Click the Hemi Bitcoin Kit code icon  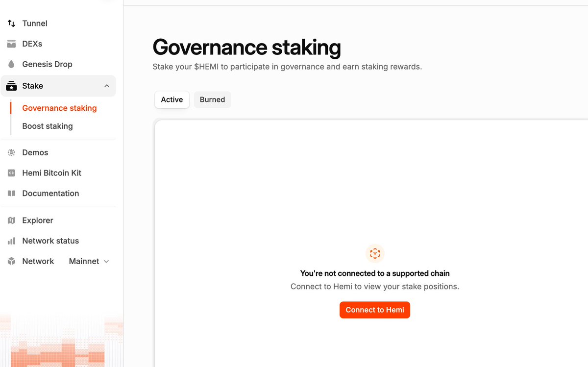click(x=11, y=173)
